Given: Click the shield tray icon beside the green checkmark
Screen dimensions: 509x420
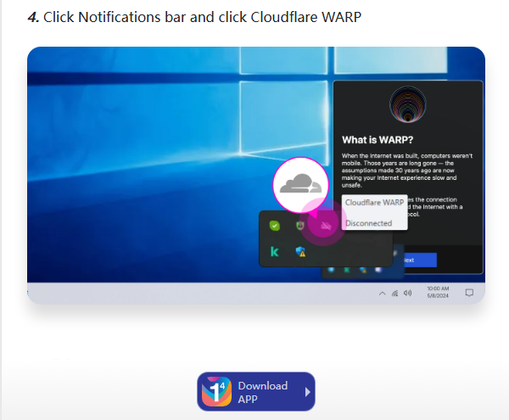Looking at the screenshot, I should click(300, 225).
